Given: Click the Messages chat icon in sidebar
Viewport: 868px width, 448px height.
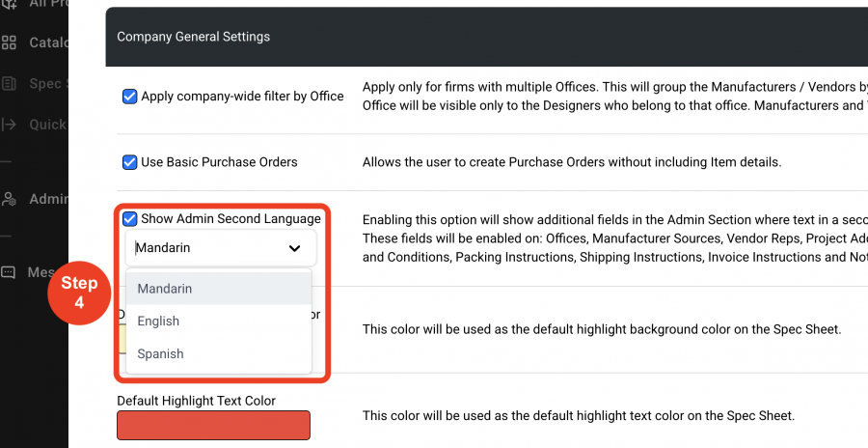Looking at the screenshot, I should point(9,272).
